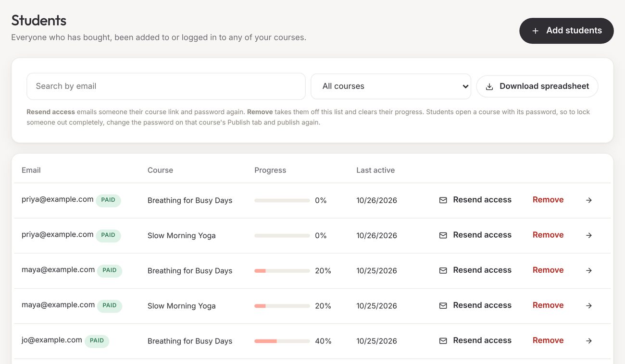
Task: Open details arrow for maya Slow Morning Yoga
Action: (x=589, y=305)
